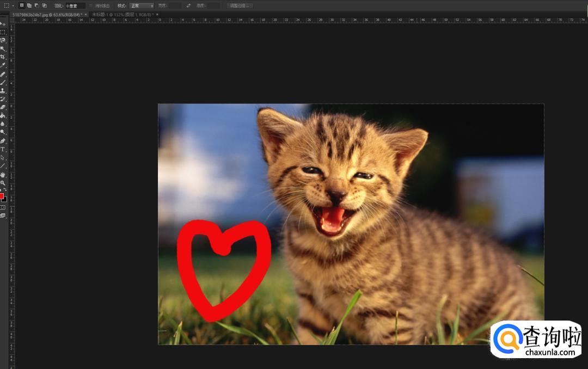Enable the New Selection mode button
This screenshot has width=588, height=369.
coord(21,5)
